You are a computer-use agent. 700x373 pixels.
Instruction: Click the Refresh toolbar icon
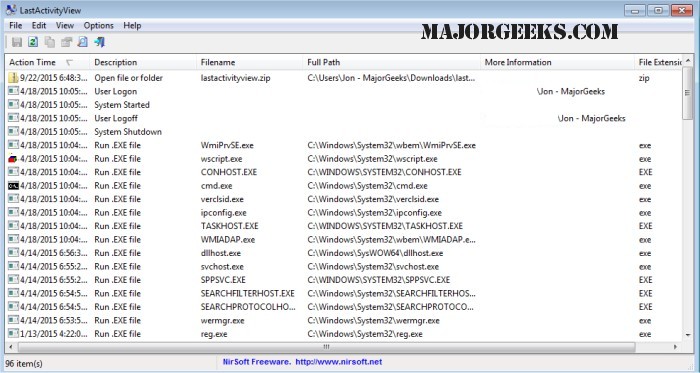coord(33,42)
